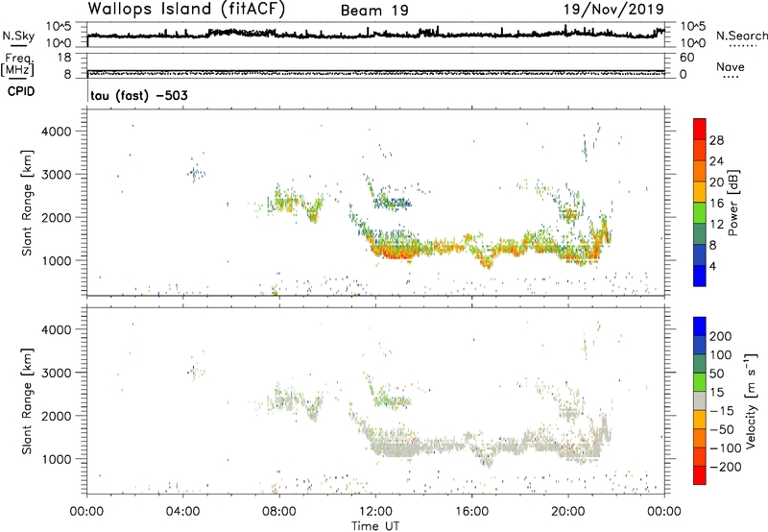
Task: Click the green velocity scatter cluster near 13:00
Action: coord(392,400)
